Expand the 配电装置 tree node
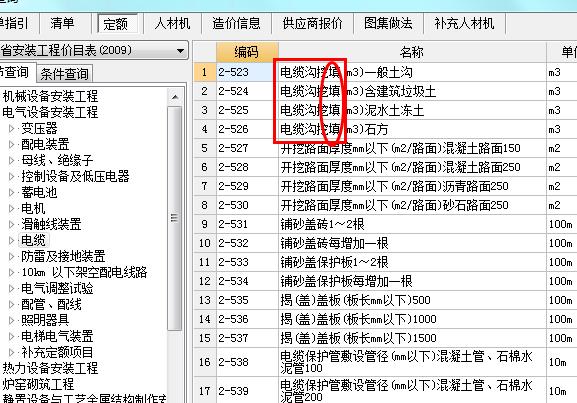The image size is (577, 403). (11, 144)
